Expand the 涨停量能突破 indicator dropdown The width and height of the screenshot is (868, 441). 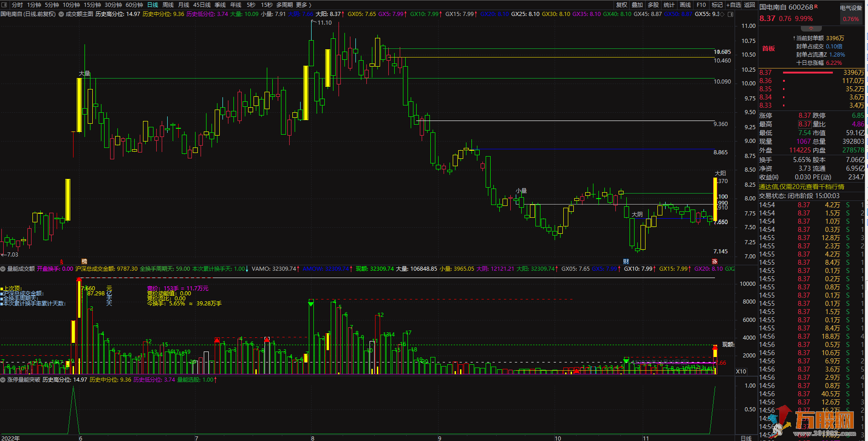point(3,379)
